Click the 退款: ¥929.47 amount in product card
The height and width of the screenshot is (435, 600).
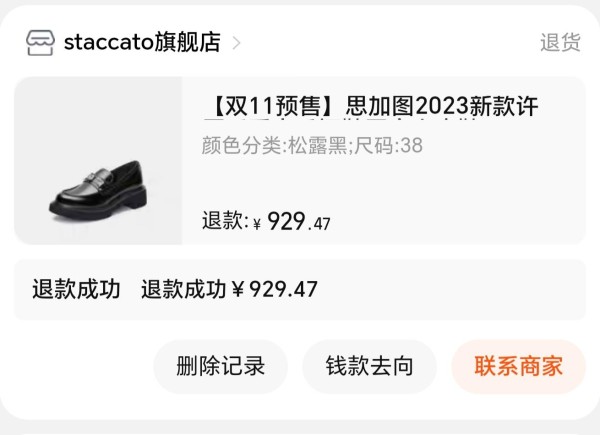(x=266, y=221)
